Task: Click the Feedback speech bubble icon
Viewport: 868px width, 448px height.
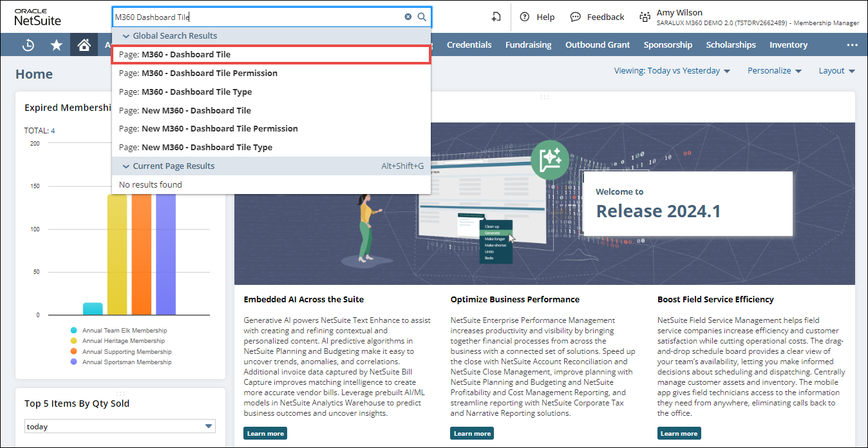Action: click(576, 17)
